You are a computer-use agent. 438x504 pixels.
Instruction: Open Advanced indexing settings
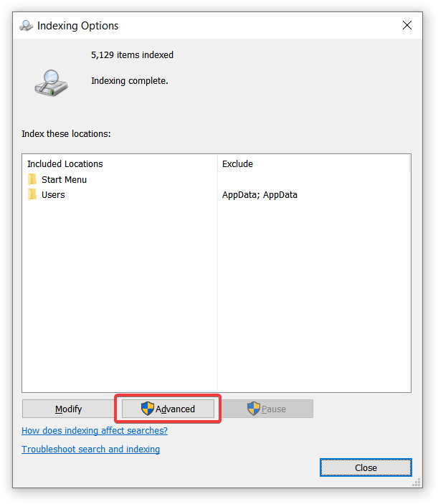pos(168,409)
